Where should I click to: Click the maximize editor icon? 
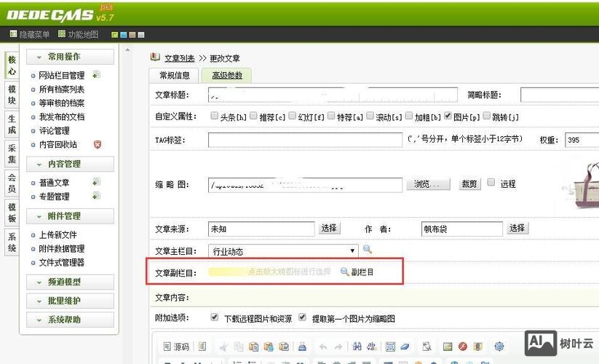pyautogui.click(x=499, y=347)
